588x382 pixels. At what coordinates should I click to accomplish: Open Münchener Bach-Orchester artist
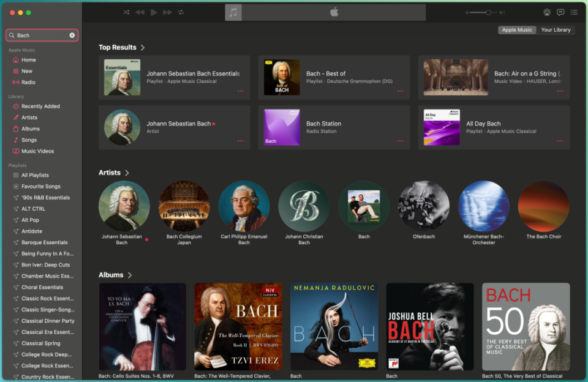point(484,206)
